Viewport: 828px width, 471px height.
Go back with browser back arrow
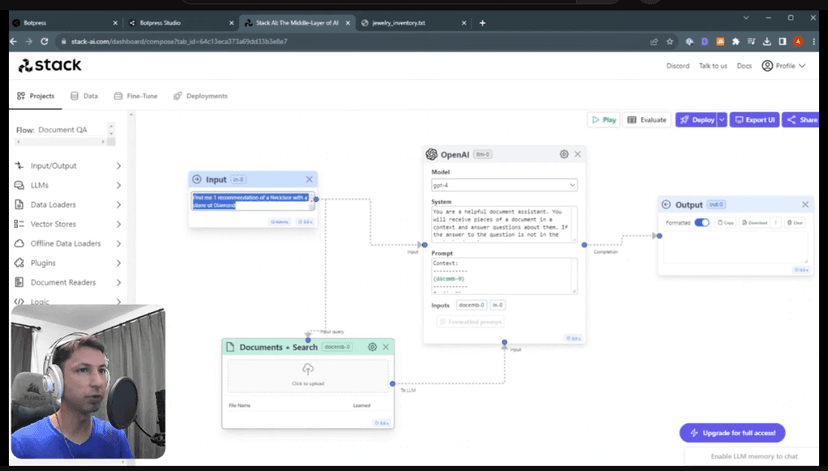pos(14,41)
